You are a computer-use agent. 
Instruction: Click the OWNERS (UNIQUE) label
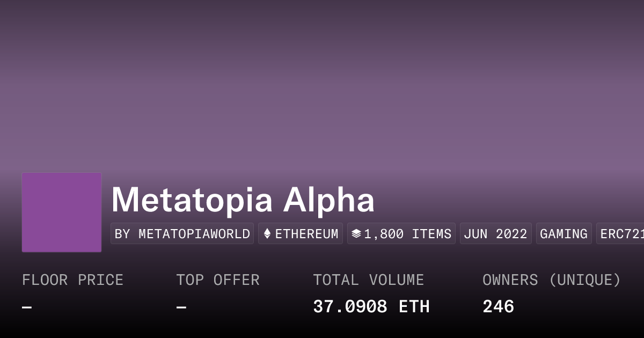(x=551, y=280)
